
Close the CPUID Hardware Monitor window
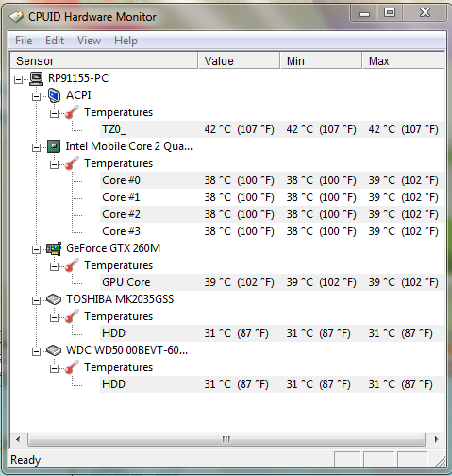click(425, 13)
